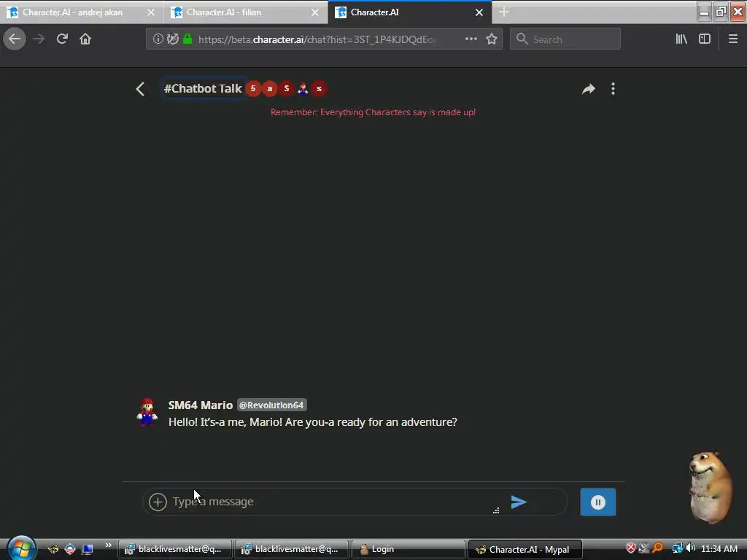Click the browser forward arrow
This screenshot has height=560, width=747.
pyautogui.click(x=39, y=39)
